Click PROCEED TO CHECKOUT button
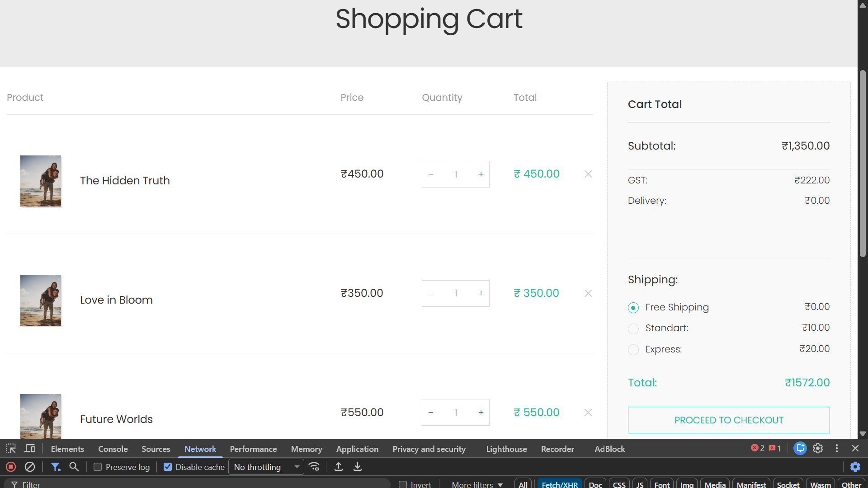868x488 pixels. [729, 420]
